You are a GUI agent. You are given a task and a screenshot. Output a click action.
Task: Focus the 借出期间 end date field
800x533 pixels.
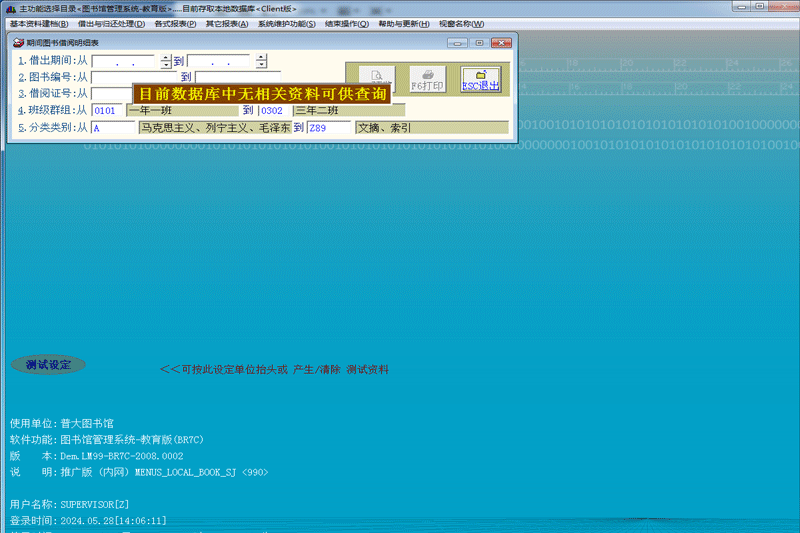[218, 61]
